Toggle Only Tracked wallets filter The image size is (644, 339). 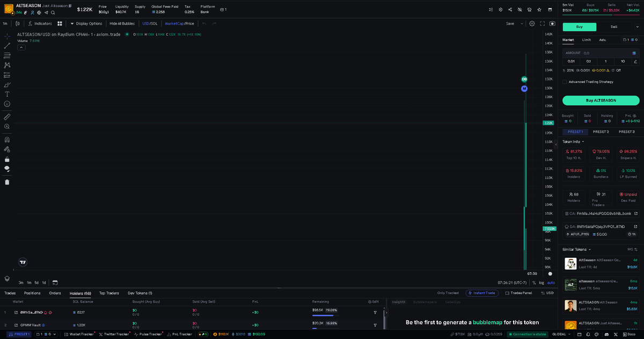[x=448, y=293]
